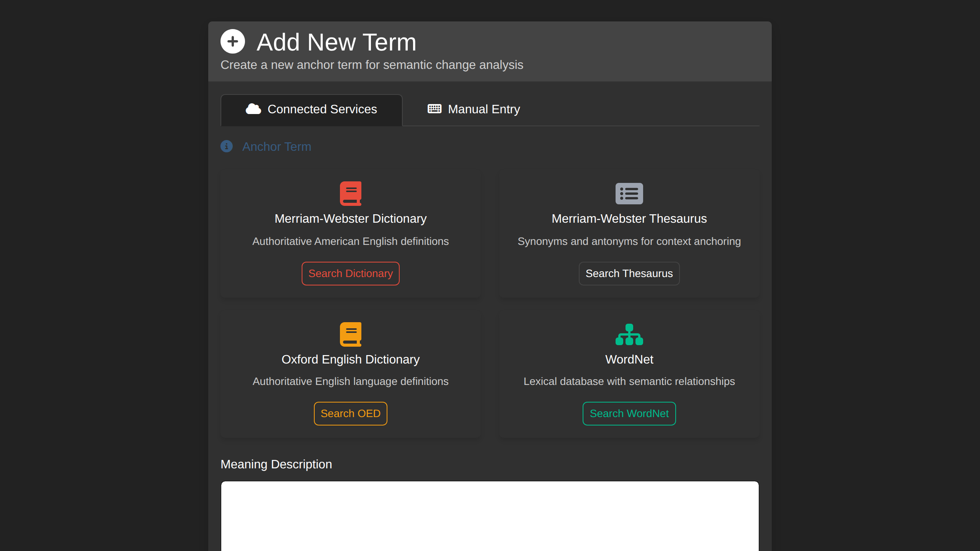Click the WordNet green network icon
The image size is (980, 551).
pyautogui.click(x=629, y=334)
